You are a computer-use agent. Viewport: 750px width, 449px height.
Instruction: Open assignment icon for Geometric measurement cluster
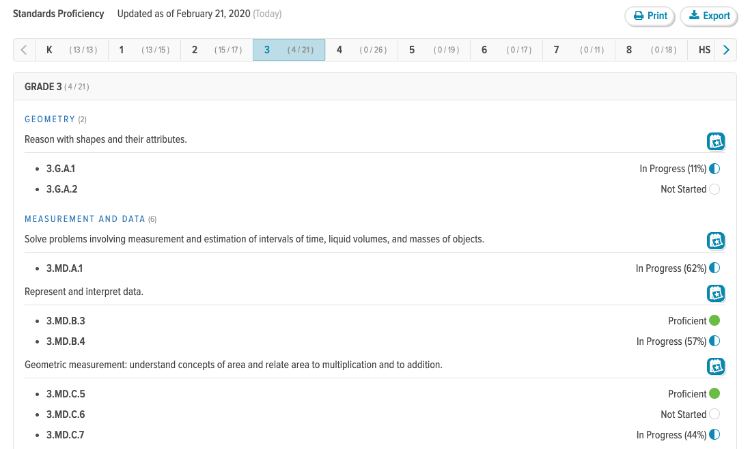716,366
